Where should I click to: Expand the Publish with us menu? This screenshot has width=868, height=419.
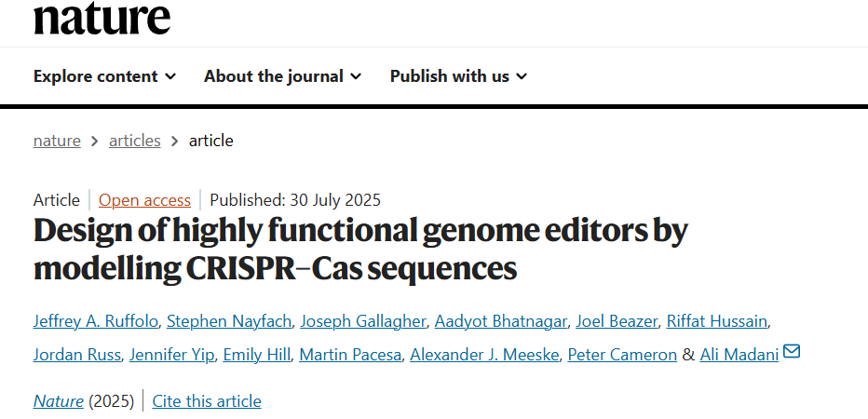458,76
